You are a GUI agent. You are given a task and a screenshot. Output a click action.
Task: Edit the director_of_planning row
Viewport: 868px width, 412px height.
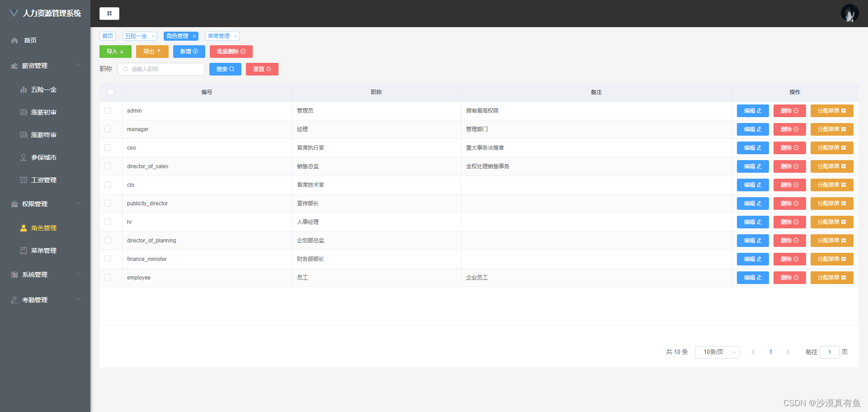coord(753,241)
